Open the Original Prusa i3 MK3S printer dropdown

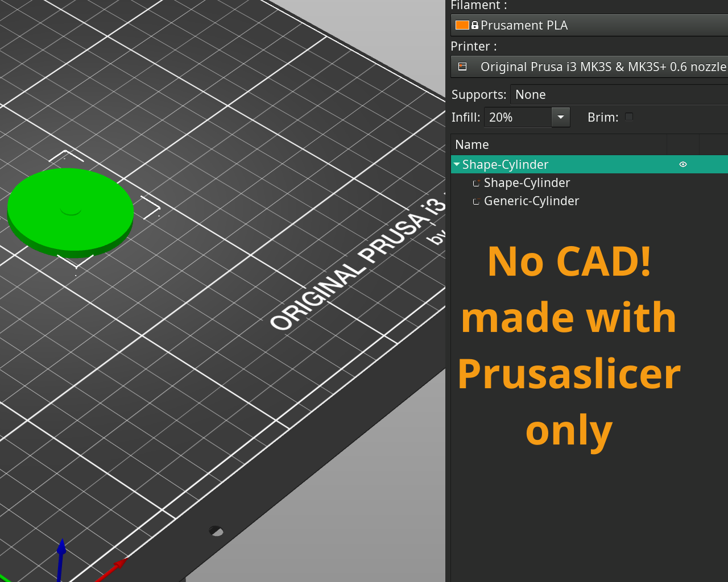[x=589, y=66]
